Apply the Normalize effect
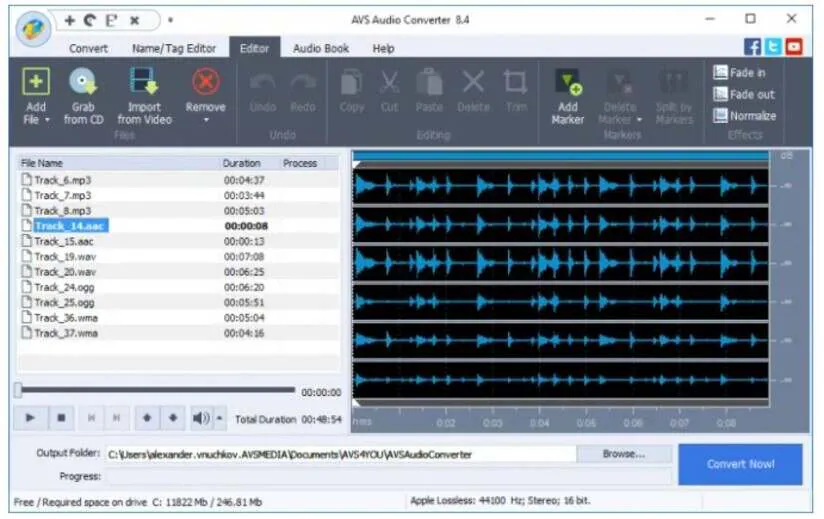Screen dimensions: 824x519 [x=744, y=116]
